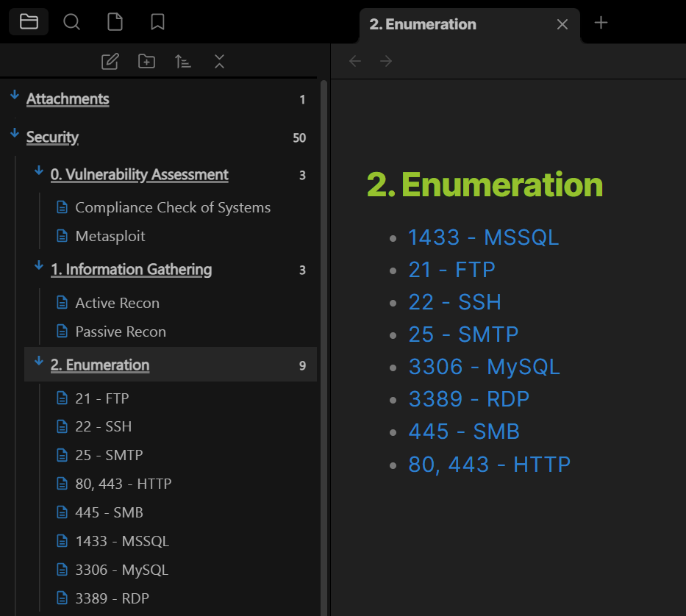Screen dimensions: 686x616
Task: Follow the 3306 - MySQL link in note
Action: (x=484, y=367)
